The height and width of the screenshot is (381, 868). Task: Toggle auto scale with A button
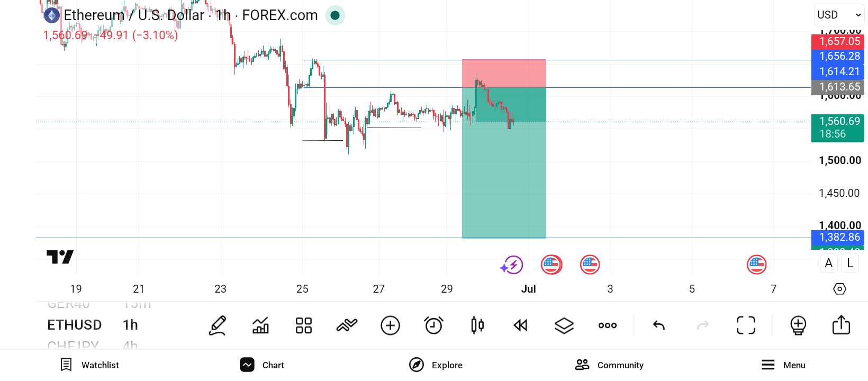point(829,263)
